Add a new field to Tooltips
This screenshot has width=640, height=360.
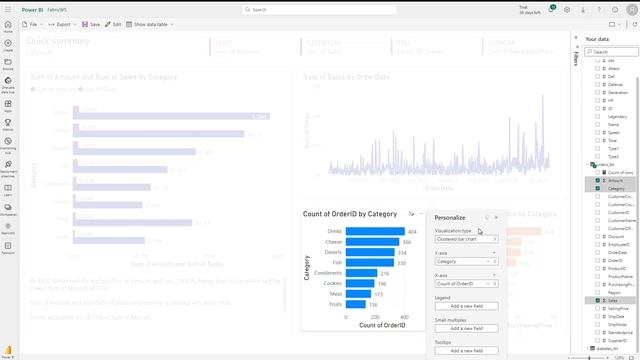point(467,351)
